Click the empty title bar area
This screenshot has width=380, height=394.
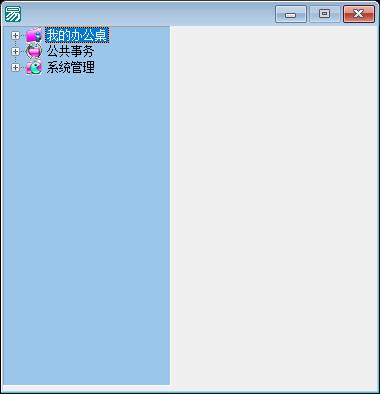148,14
